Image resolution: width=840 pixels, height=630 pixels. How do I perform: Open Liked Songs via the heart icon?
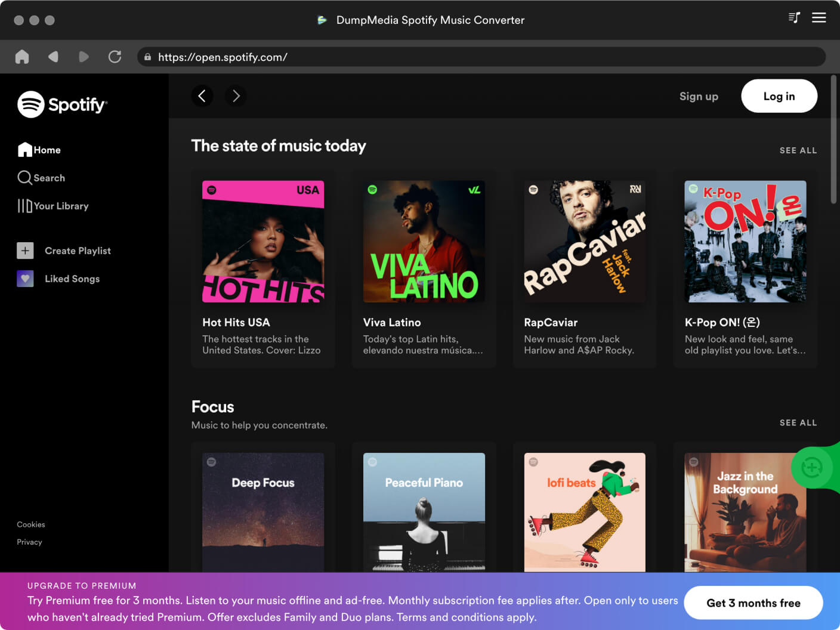tap(25, 279)
